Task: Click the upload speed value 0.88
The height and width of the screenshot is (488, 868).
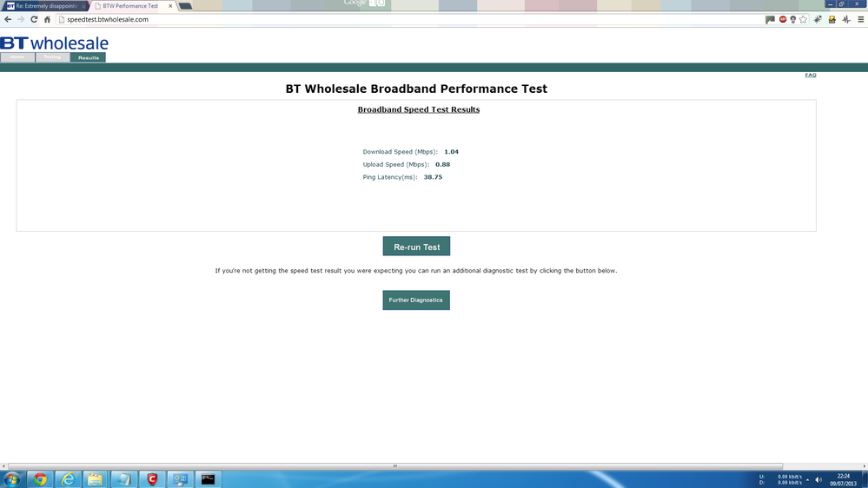Action: pos(442,164)
